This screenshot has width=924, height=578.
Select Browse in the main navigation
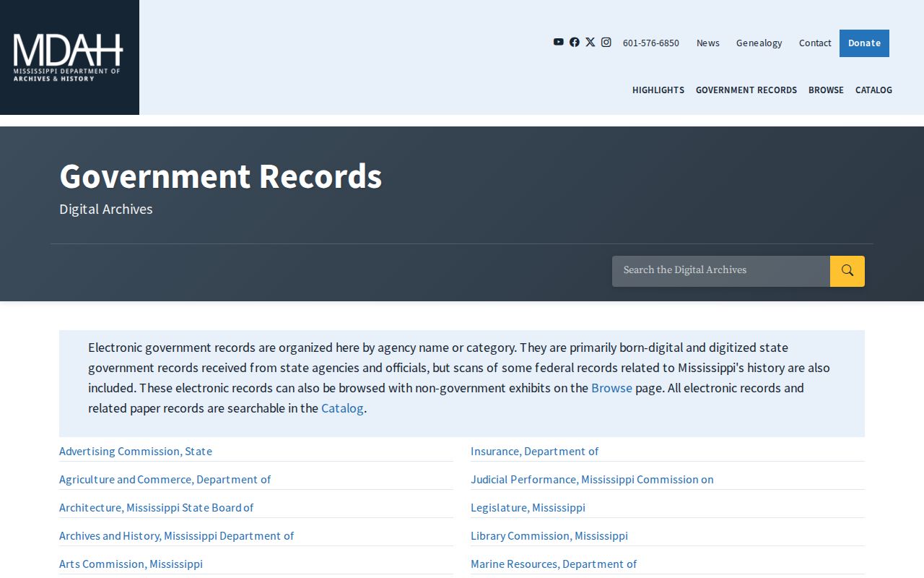826,90
